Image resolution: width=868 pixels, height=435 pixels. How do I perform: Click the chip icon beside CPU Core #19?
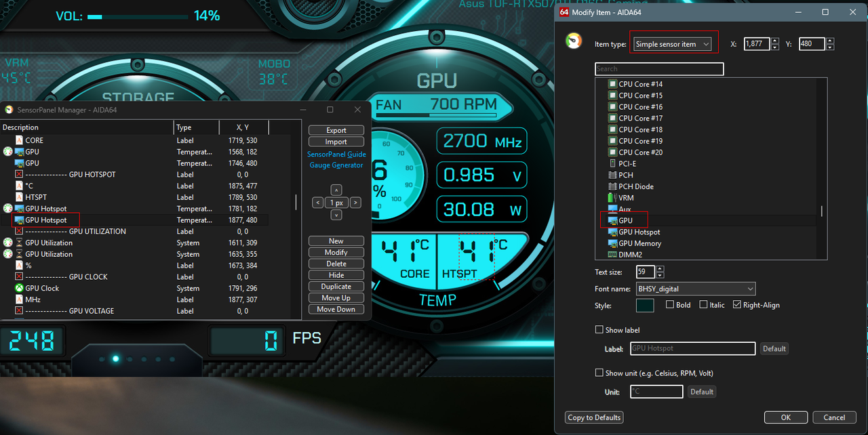tap(612, 141)
